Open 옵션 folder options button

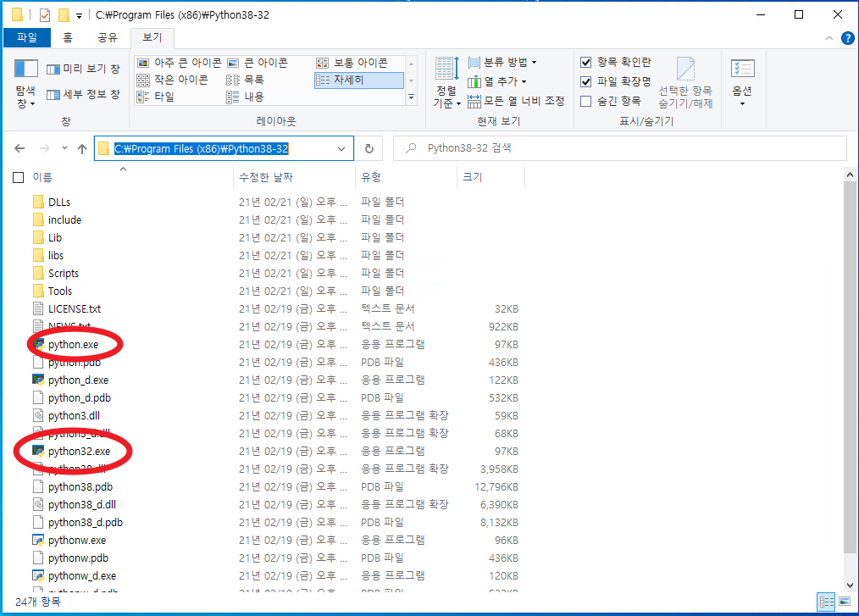tap(742, 83)
